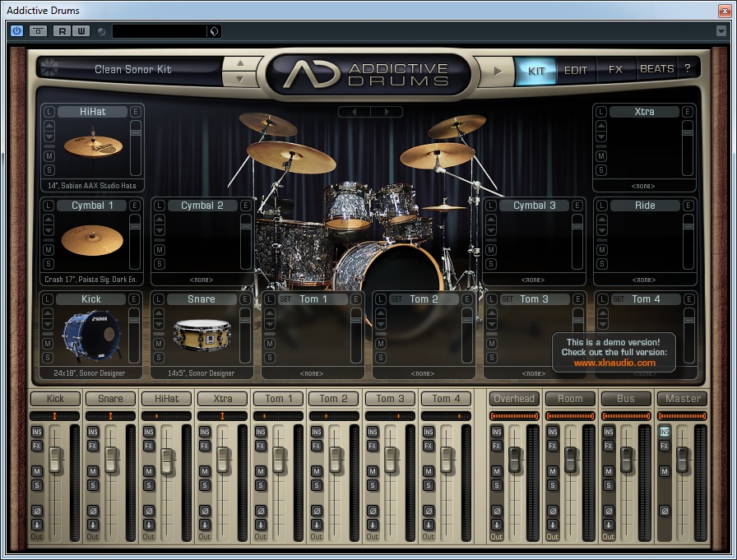
Task: Switch to the FX page
Action: click(x=615, y=70)
